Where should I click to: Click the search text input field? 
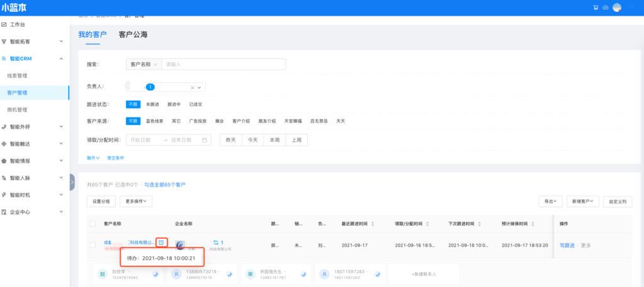(x=223, y=64)
